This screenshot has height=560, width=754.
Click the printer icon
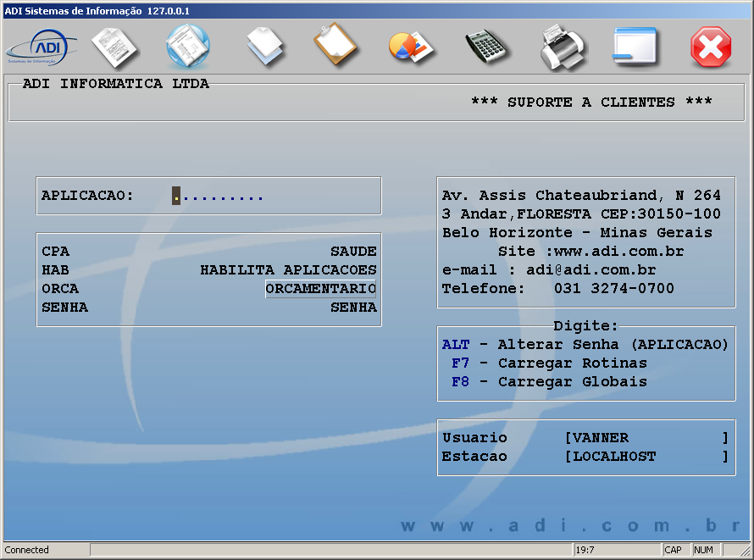pyautogui.click(x=563, y=47)
